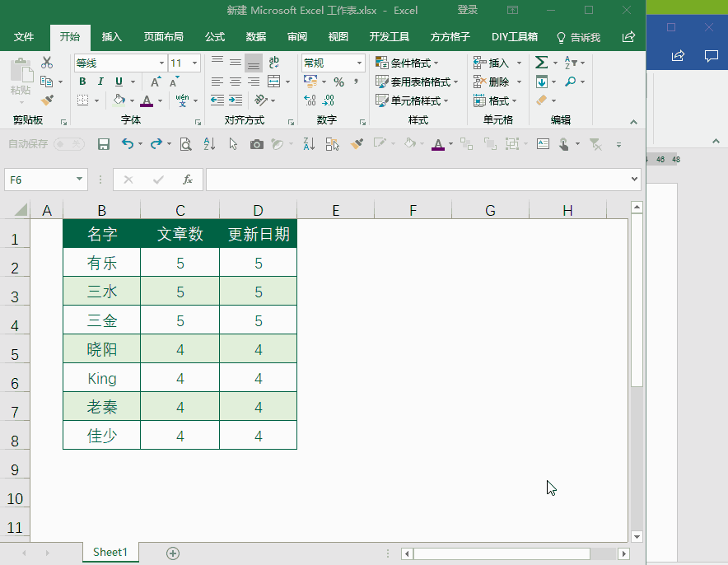This screenshot has height=565, width=728.
Task: Open 单元格样式 cell styles menu
Action: (412, 100)
